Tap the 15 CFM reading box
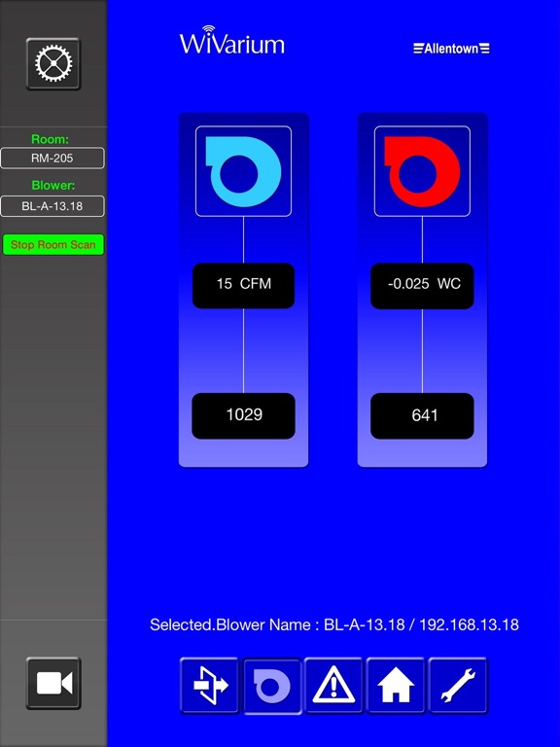560x747 pixels. (x=243, y=285)
